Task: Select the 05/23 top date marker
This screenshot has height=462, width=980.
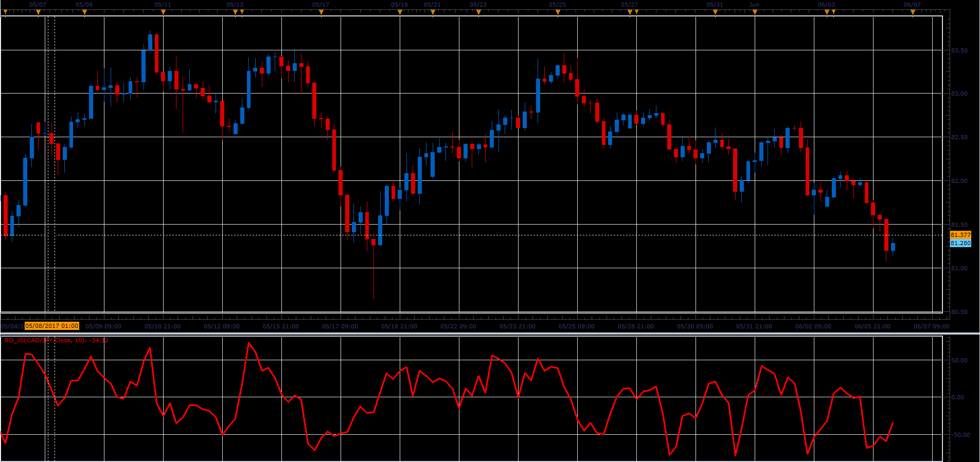Action: (x=478, y=5)
